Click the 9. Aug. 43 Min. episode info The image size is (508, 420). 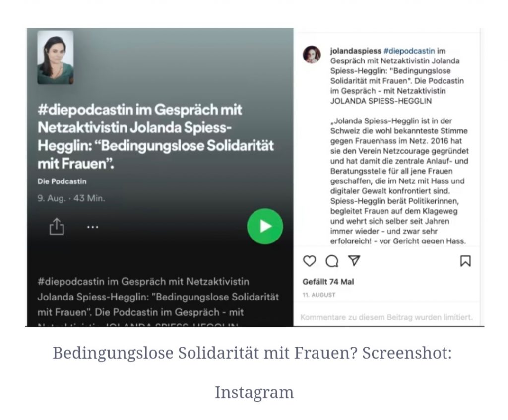[x=71, y=198]
